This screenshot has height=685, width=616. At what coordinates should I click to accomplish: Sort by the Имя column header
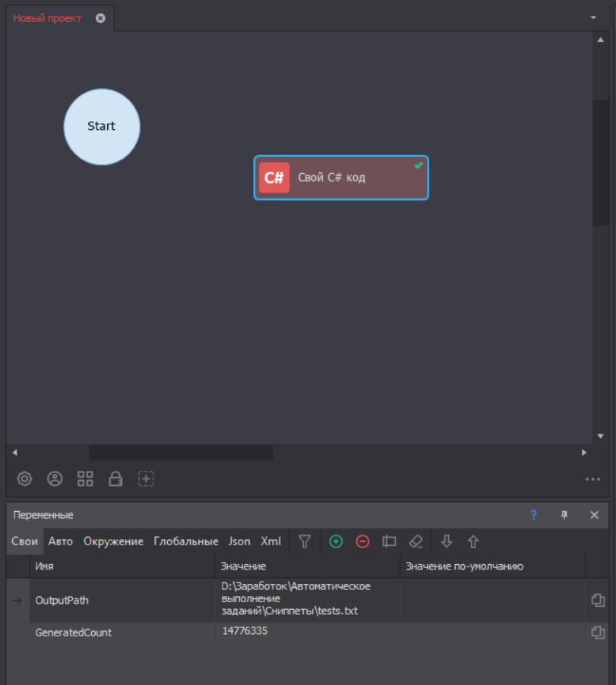[122, 567]
